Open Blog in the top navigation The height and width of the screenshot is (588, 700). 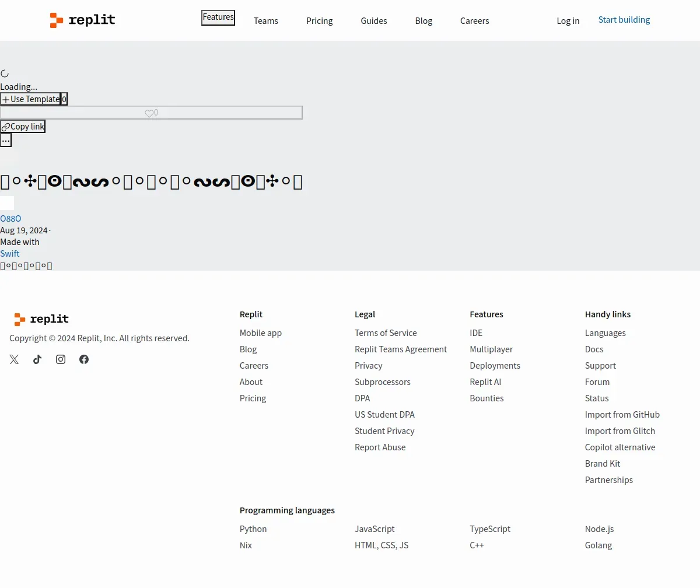coord(424,21)
